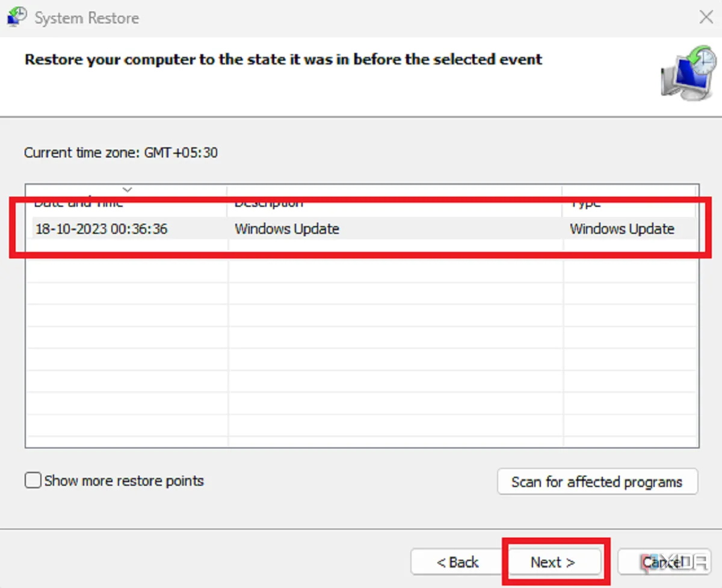Screen dimensions: 722x588
Task: Click the computer restore graphic at top right
Action: click(686, 73)
